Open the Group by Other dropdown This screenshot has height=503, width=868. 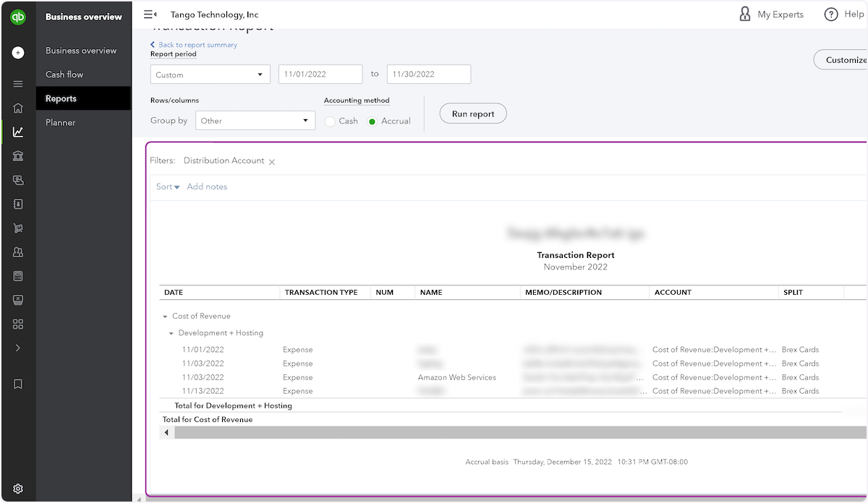255,121
